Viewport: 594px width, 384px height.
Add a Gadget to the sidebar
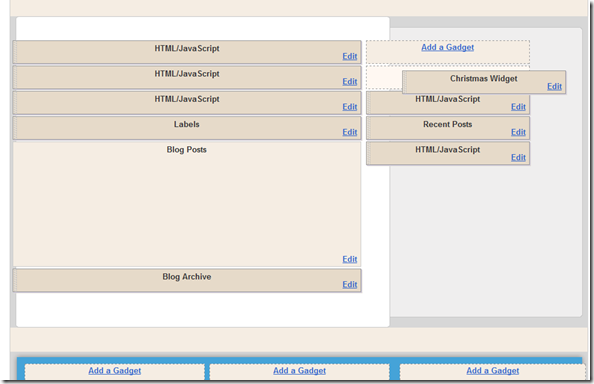tap(447, 47)
